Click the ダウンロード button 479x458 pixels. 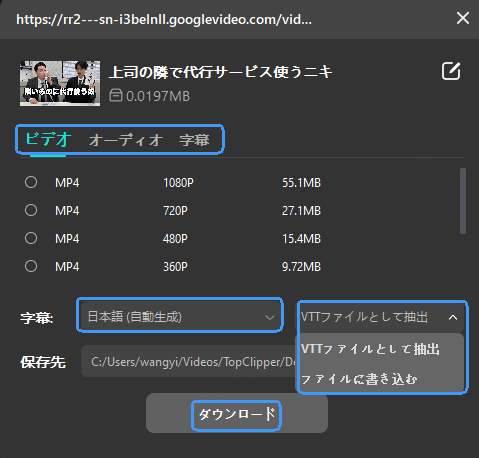237,413
